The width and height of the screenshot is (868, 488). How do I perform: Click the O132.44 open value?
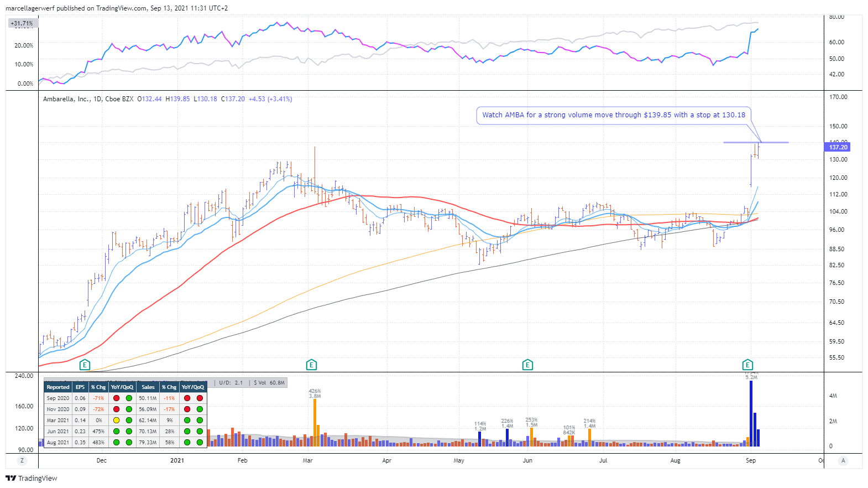(x=149, y=99)
